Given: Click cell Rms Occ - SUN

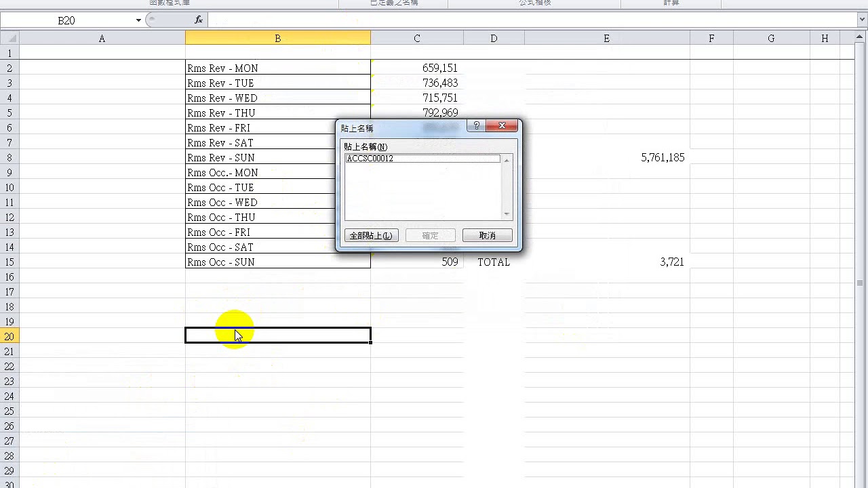Looking at the screenshot, I should pos(278,262).
